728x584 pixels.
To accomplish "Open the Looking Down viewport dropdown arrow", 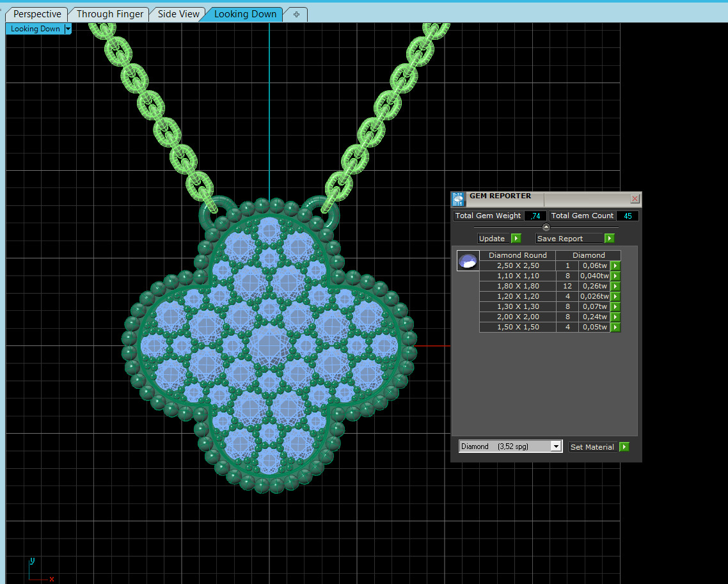I will [68, 29].
